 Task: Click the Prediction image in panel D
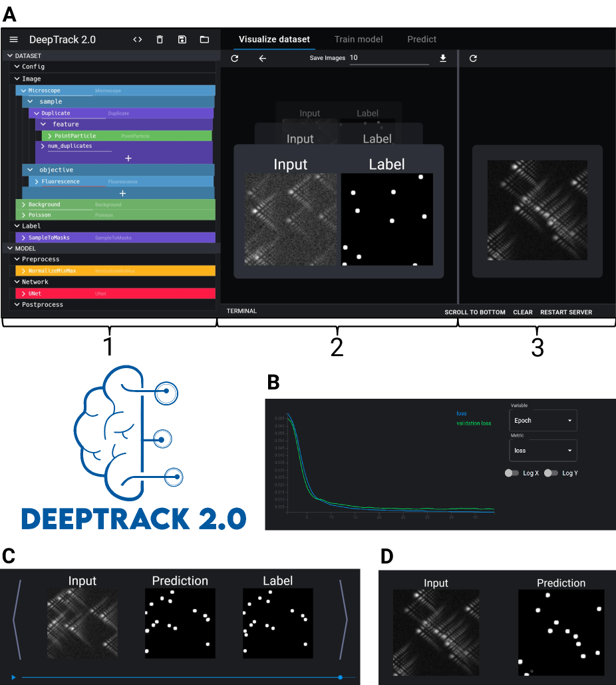(561, 632)
